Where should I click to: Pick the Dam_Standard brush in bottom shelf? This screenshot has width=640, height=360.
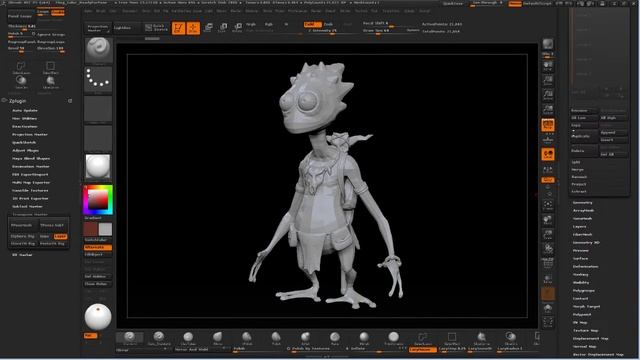point(159,338)
